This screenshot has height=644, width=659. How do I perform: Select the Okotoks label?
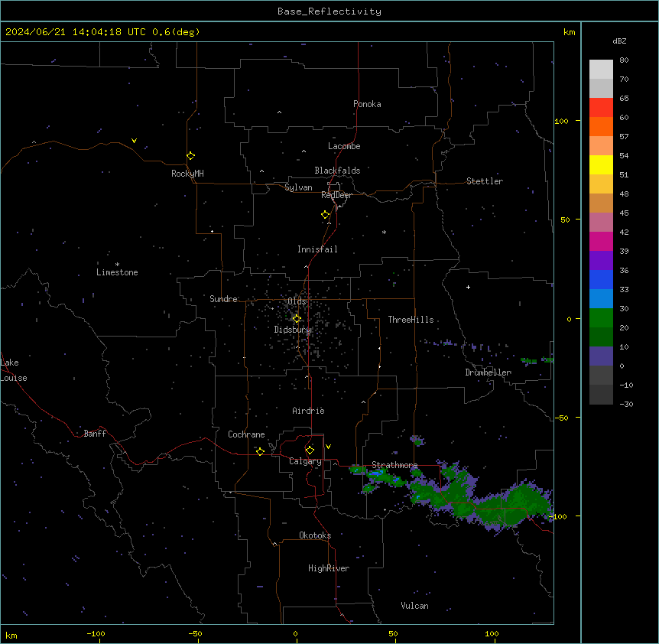click(x=315, y=535)
